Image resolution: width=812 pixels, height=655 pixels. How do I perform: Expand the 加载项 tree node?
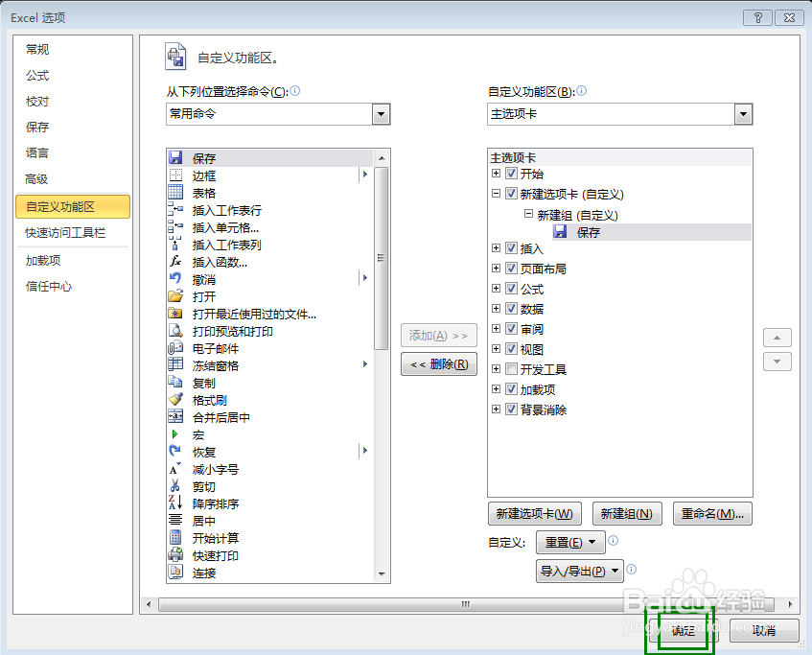click(x=496, y=389)
